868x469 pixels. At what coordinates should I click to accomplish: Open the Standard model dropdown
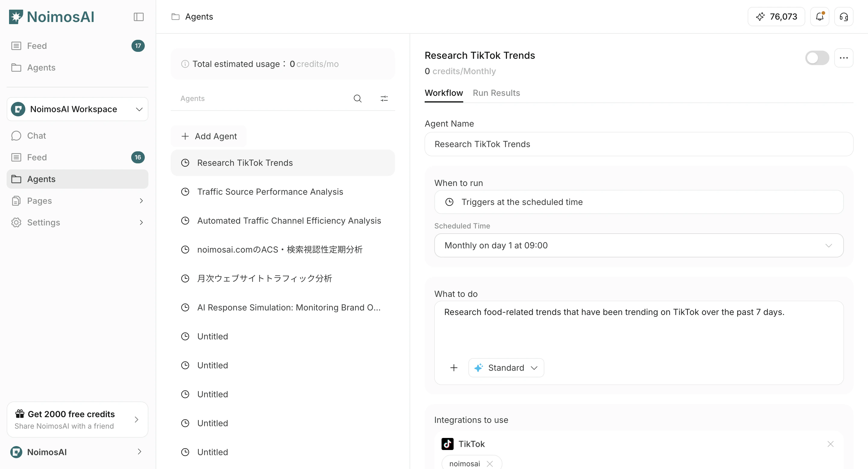tap(506, 368)
